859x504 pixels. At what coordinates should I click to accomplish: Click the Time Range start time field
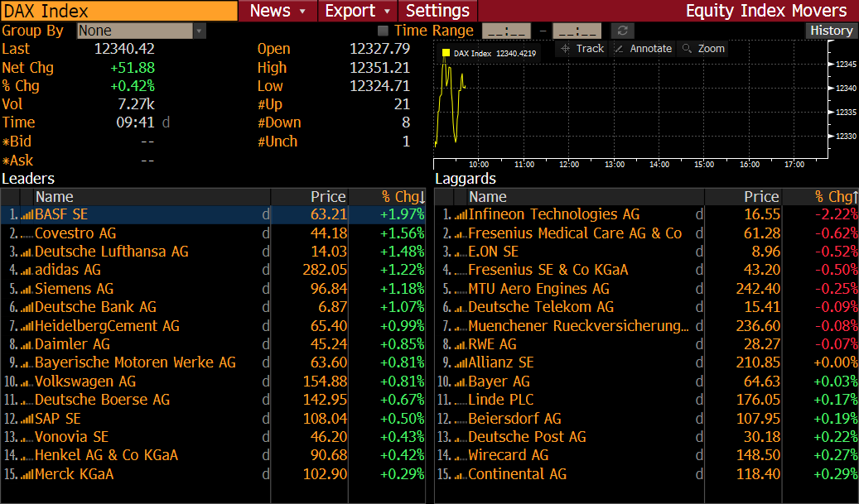506,31
